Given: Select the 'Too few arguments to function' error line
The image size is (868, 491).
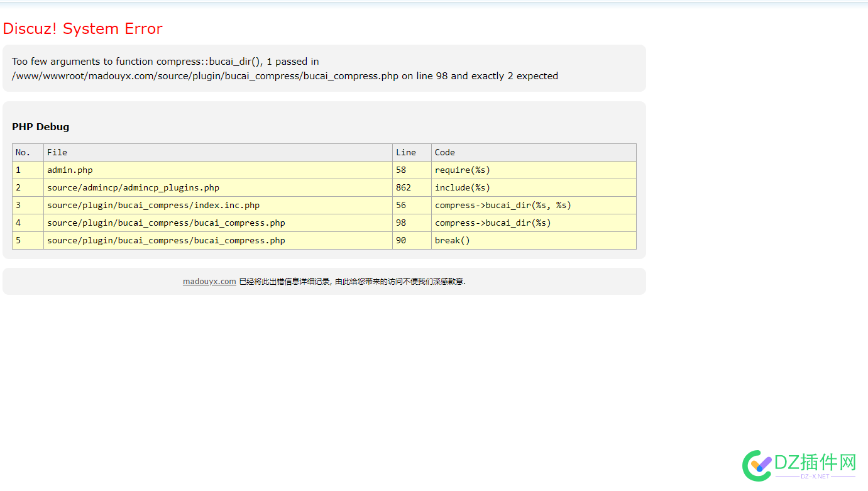Looking at the screenshot, I should click(165, 62).
